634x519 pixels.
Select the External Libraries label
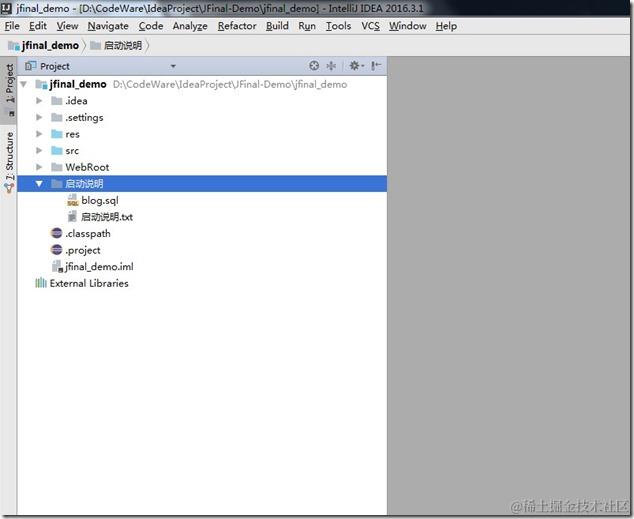(x=89, y=283)
